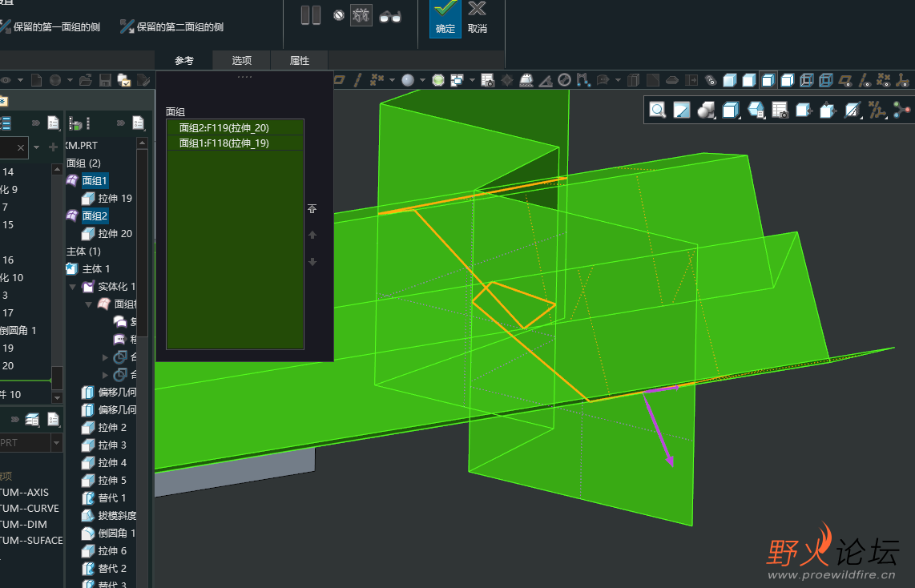Select 拔模斜度 feature in the tree
The image size is (915, 588).
pos(108,516)
